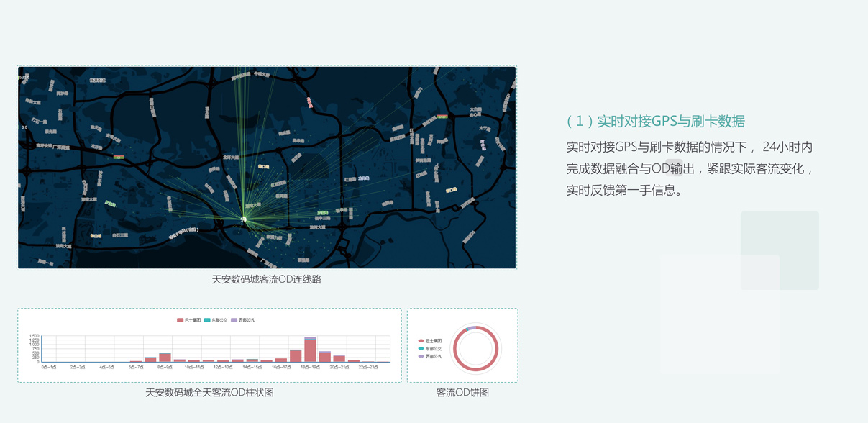Click the 实时对接GPS与刷卡数据 heading
The height and width of the screenshot is (423, 868).
655,121
